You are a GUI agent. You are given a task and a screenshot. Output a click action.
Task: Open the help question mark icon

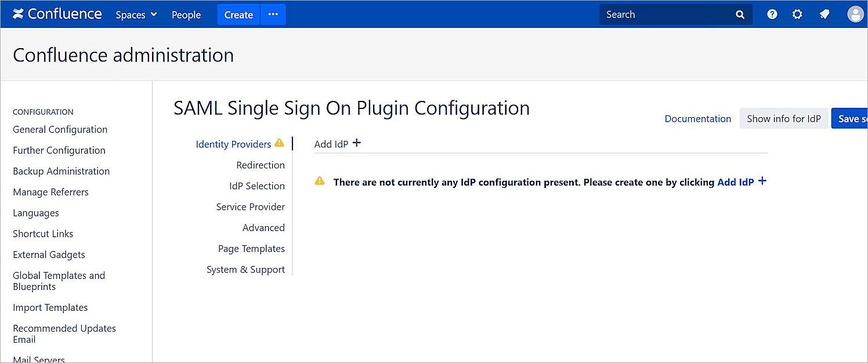point(772,14)
